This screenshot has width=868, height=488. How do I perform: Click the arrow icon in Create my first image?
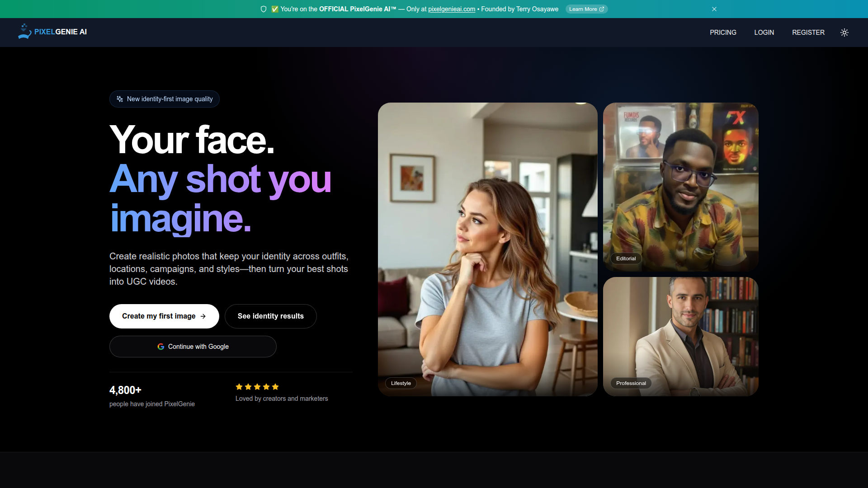pyautogui.click(x=203, y=316)
